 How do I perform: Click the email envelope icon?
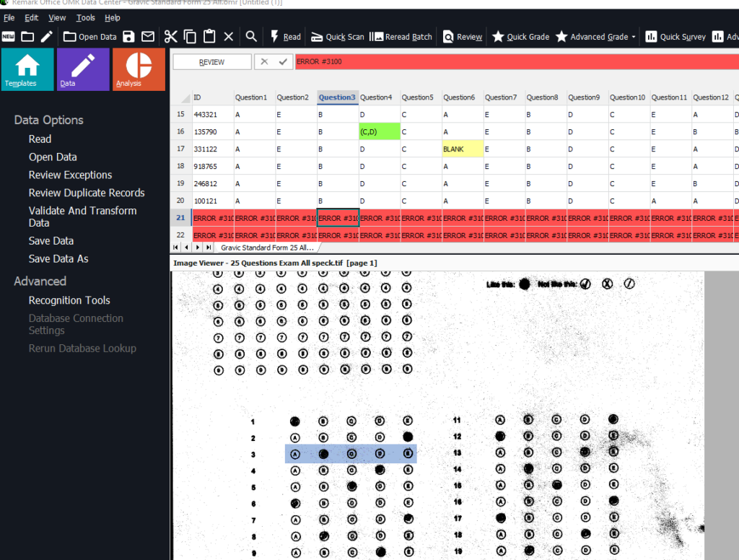[148, 36]
